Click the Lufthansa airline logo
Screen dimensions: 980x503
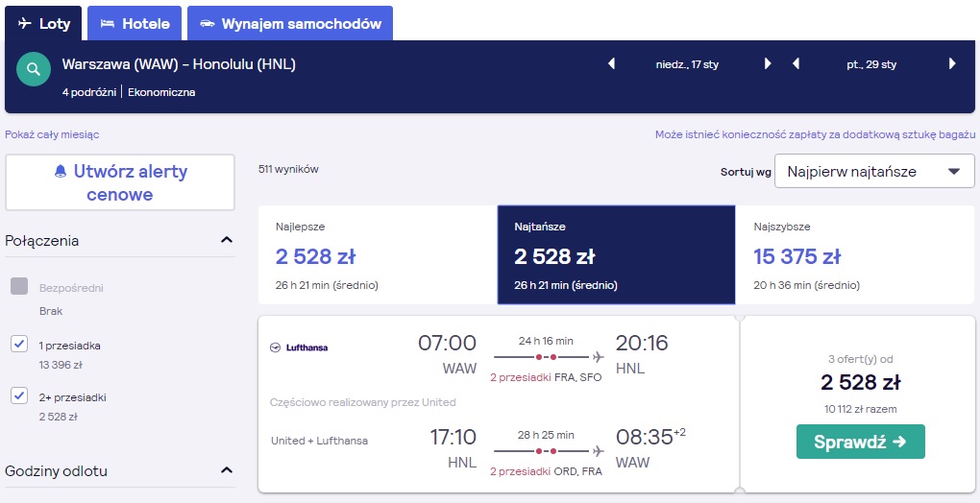pyautogui.click(x=299, y=347)
